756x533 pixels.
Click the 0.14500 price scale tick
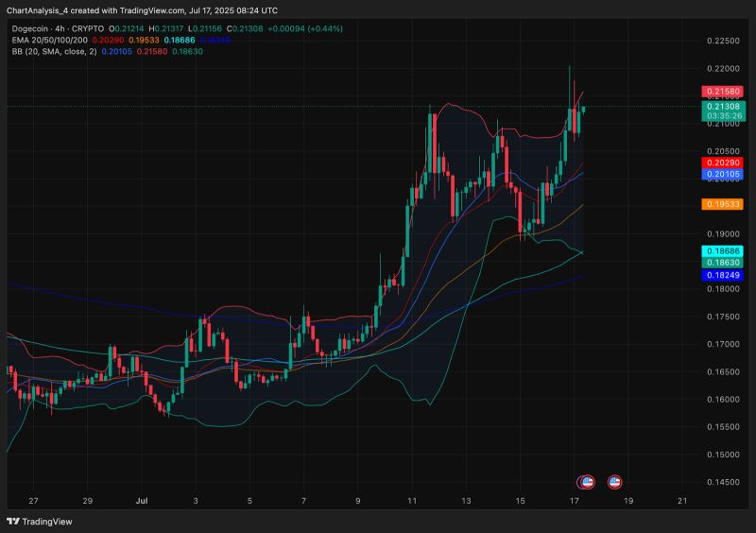point(723,482)
